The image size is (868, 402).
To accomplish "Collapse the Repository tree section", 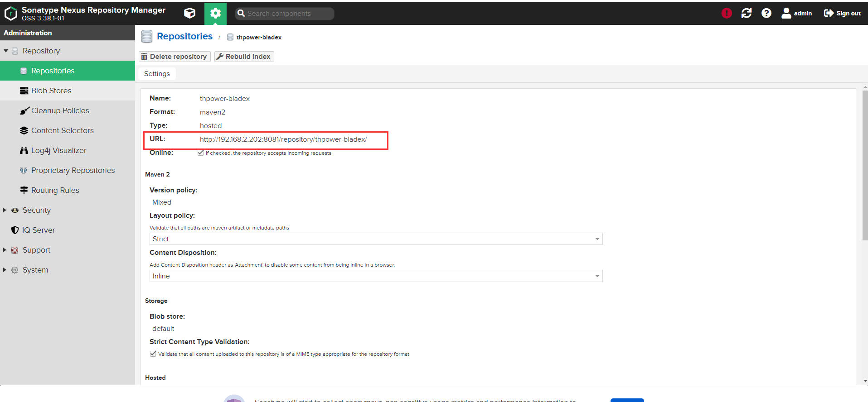I will [x=6, y=51].
